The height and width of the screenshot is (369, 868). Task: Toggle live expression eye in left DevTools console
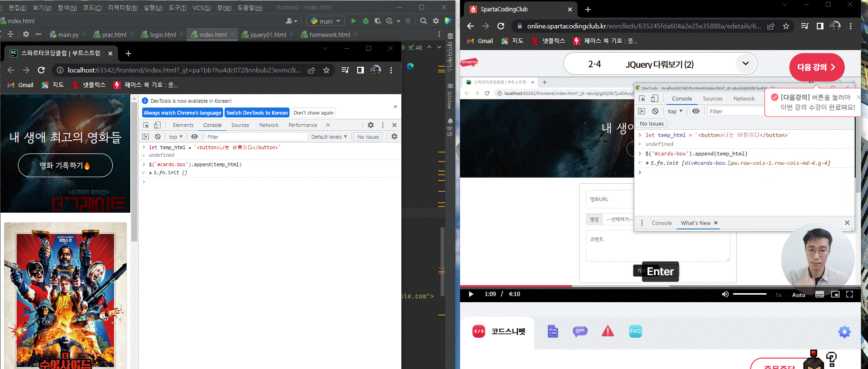point(194,136)
